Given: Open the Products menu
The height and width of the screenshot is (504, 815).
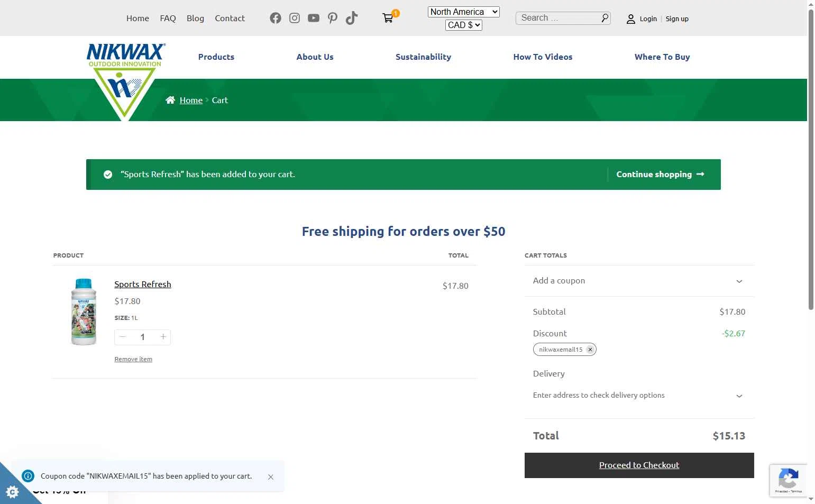Looking at the screenshot, I should pyautogui.click(x=216, y=57).
